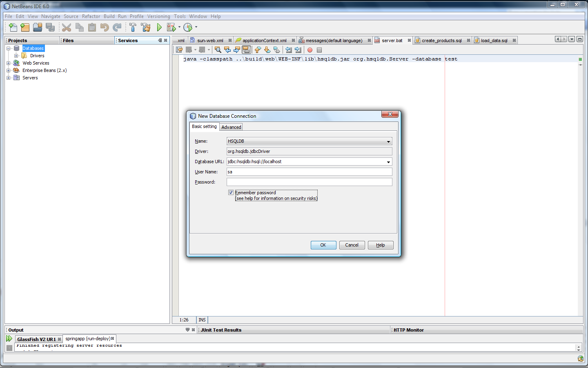Image resolution: width=588 pixels, height=368 pixels.
Task: Toggle Highlight Search button in editor toolbar
Action: click(246, 50)
